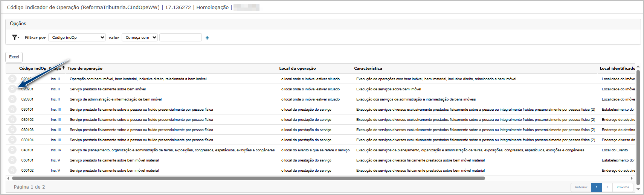
Task: Open details icon for row 050102
Action: coord(12,170)
